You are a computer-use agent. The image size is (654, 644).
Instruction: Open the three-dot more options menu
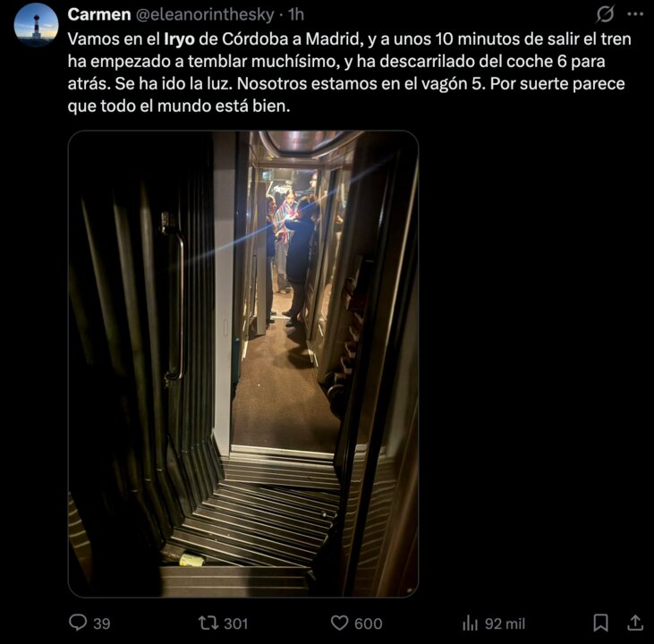click(635, 14)
